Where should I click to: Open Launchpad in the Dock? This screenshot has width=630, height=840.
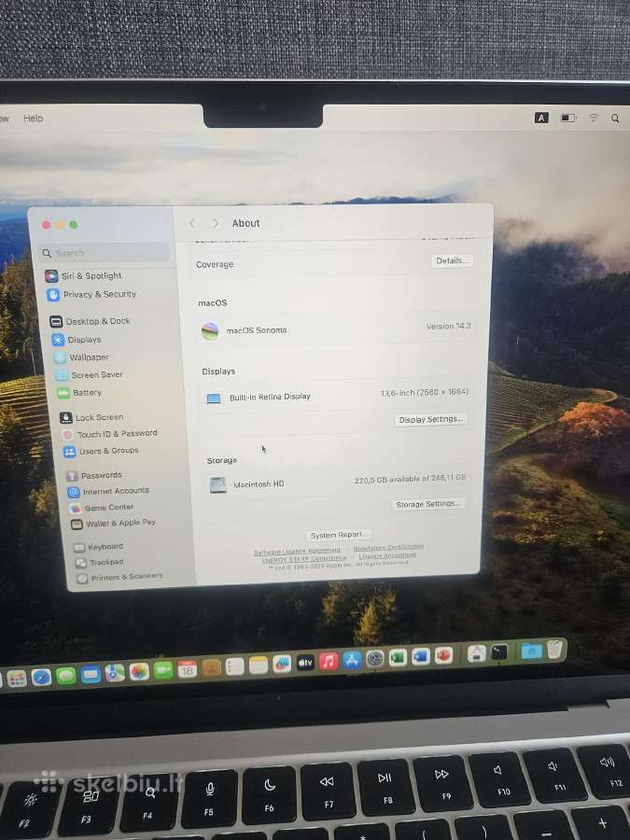click(17, 679)
